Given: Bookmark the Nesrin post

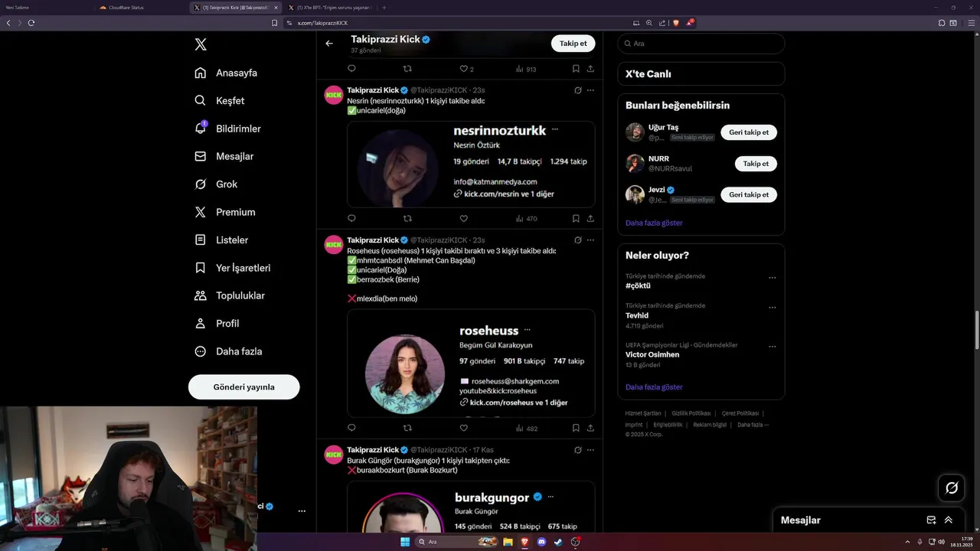Looking at the screenshot, I should pyautogui.click(x=576, y=219).
